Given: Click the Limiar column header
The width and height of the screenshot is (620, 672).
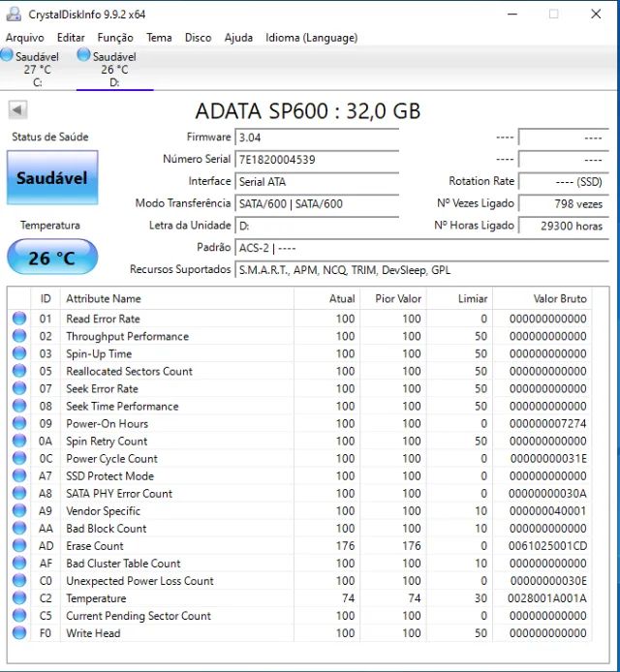Looking at the screenshot, I should click(459, 298).
